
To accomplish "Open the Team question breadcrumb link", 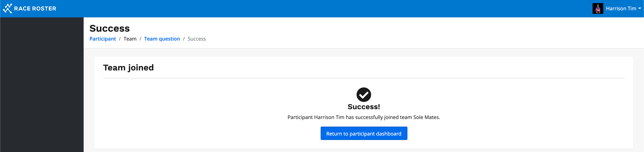I will click(162, 39).
